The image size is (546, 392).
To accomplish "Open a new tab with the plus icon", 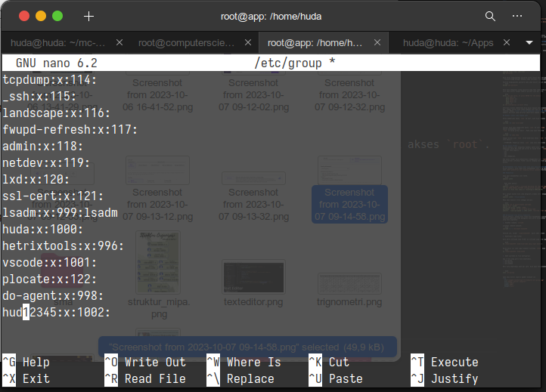I will click(x=88, y=16).
